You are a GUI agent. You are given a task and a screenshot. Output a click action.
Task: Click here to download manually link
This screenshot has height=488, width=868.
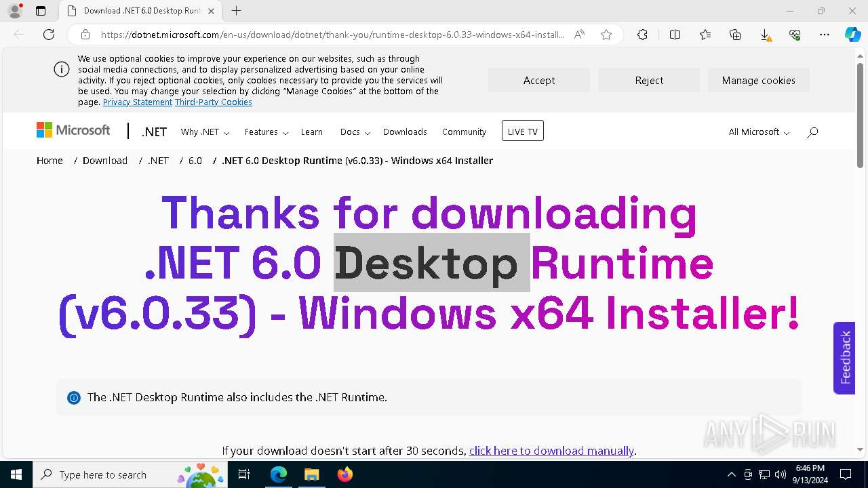[x=551, y=451]
